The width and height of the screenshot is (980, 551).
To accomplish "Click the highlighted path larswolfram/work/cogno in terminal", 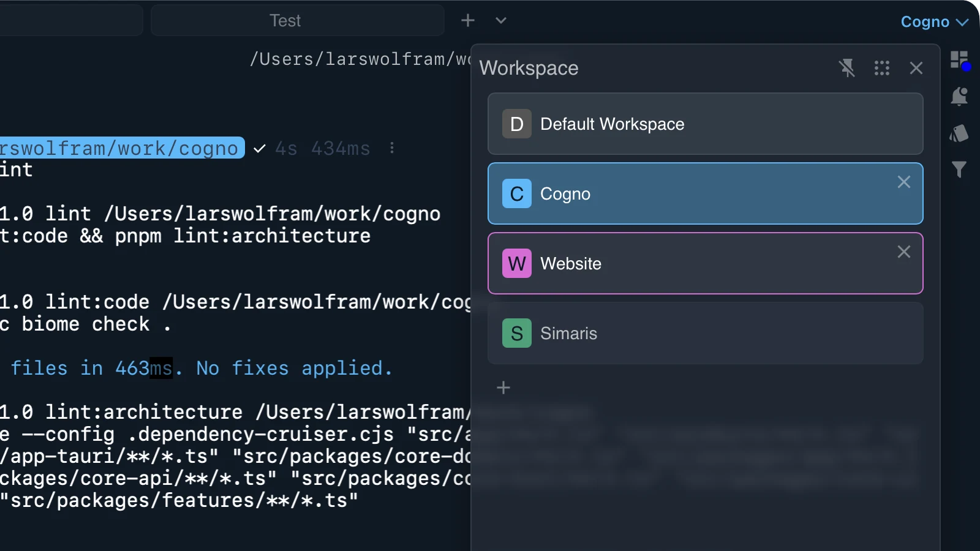I will [119, 148].
